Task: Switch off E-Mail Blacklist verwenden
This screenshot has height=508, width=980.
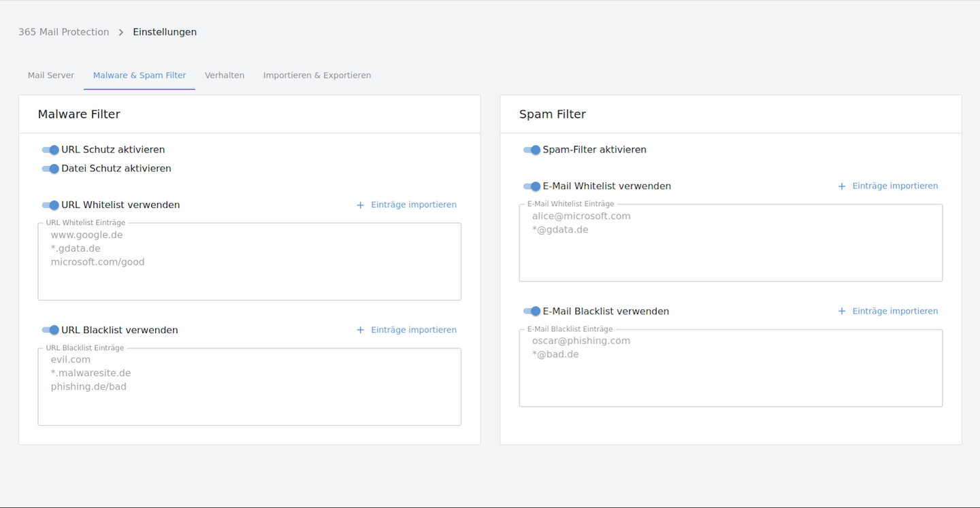Action: tap(532, 311)
